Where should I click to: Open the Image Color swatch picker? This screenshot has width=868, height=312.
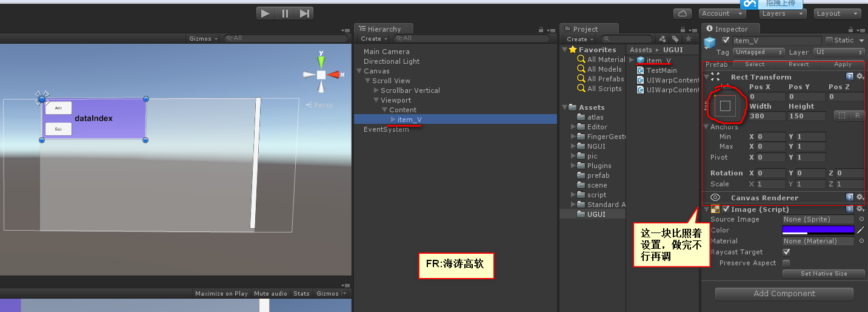click(x=818, y=230)
